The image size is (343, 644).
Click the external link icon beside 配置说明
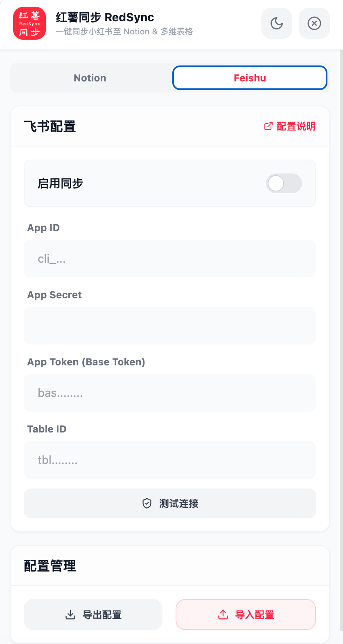coord(268,126)
